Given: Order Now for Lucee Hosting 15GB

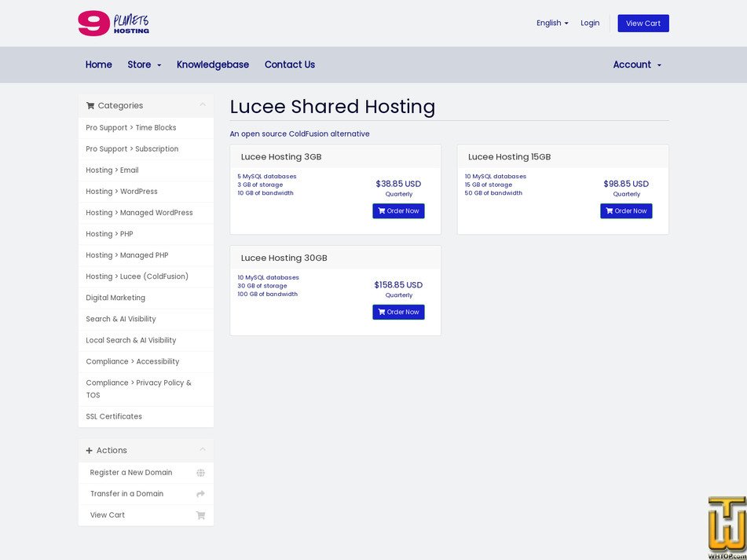Looking at the screenshot, I should tap(626, 211).
